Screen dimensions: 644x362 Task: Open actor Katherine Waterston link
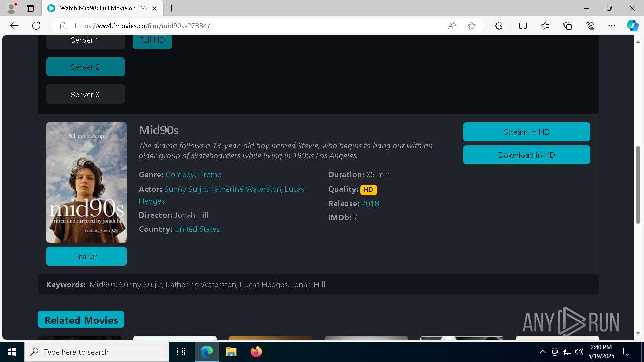[x=246, y=189]
